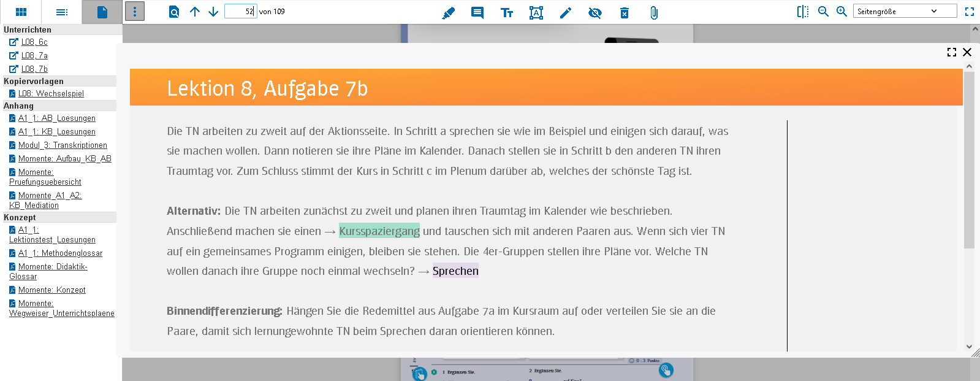The width and height of the screenshot is (980, 381).
Task: Open Momente: Aufbau_KB_AB document
Action: click(65, 158)
